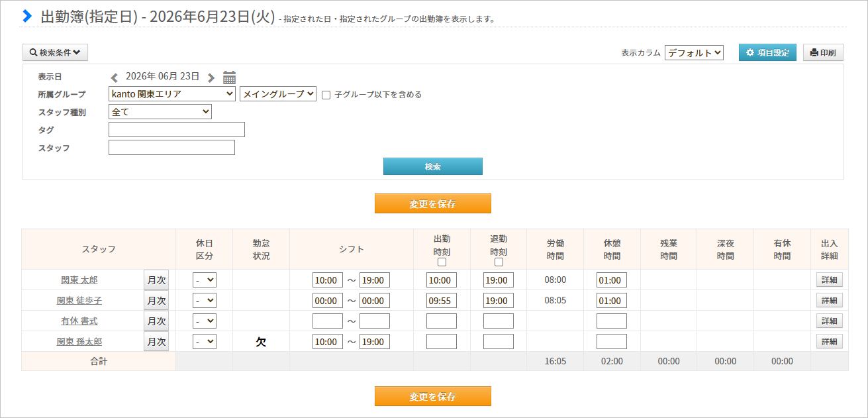Image resolution: width=868 pixels, height=418 pixels.
Task: Click the 欠 absence mark for 関東 孫太郎
Action: click(x=261, y=342)
